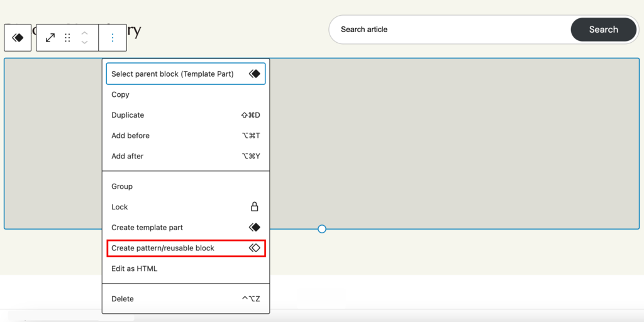Choose Add before menu entry
644x322 pixels.
tap(130, 136)
